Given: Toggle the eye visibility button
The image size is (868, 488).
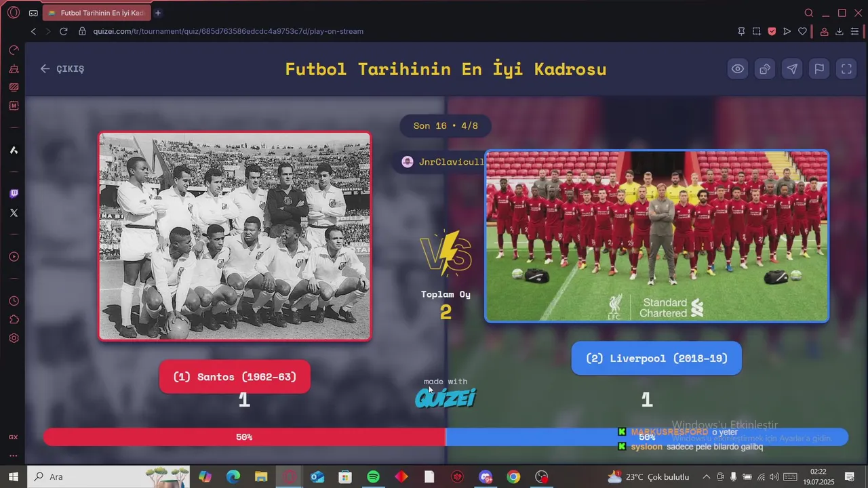Looking at the screenshot, I should pyautogui.click(x=738, y=68).
